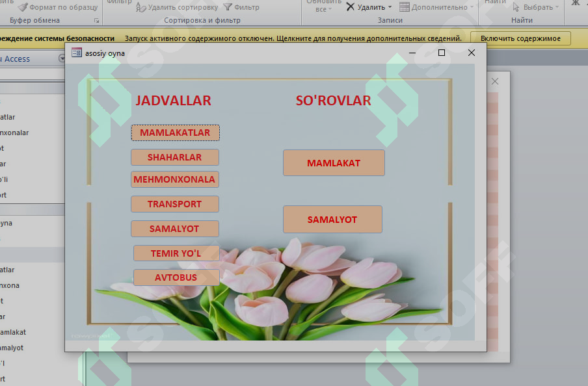This screenshot has width=588, height=386.
Task: Click the JADVALLAR heading label
Action: 173,101
